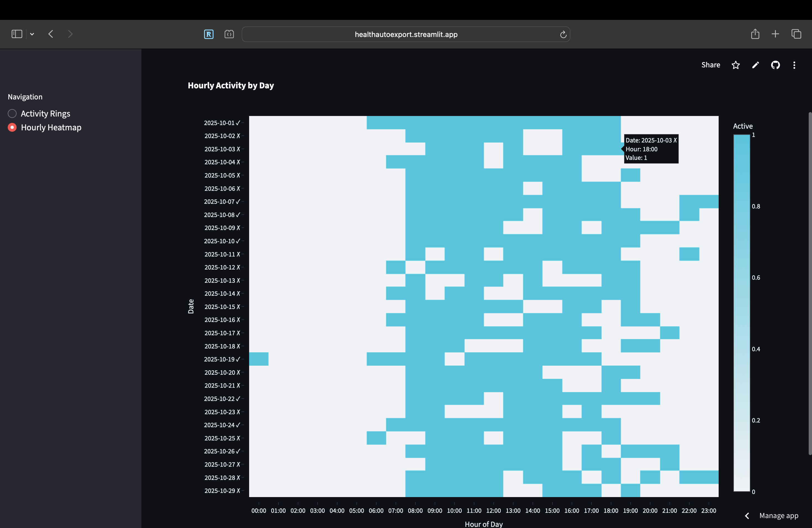This screenshot has height=528, width=812.
Task: Open the GitHub repository icon
Action: point(775,65)
